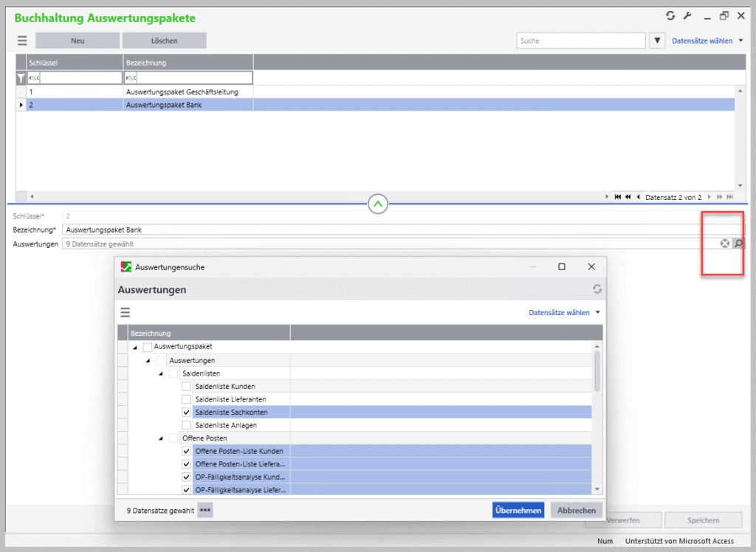Open Datensätze wählen menu in main window
This screenshot has width=756, height=552.
(x=707, y=41)
